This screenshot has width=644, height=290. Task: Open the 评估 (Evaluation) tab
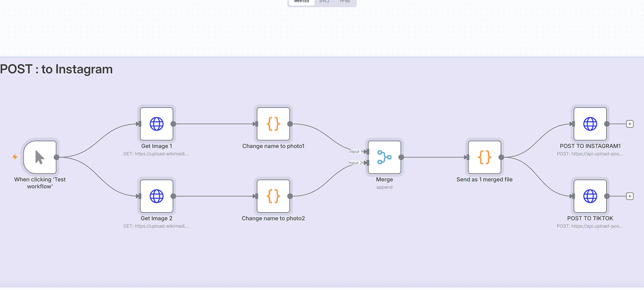(345, 2)
